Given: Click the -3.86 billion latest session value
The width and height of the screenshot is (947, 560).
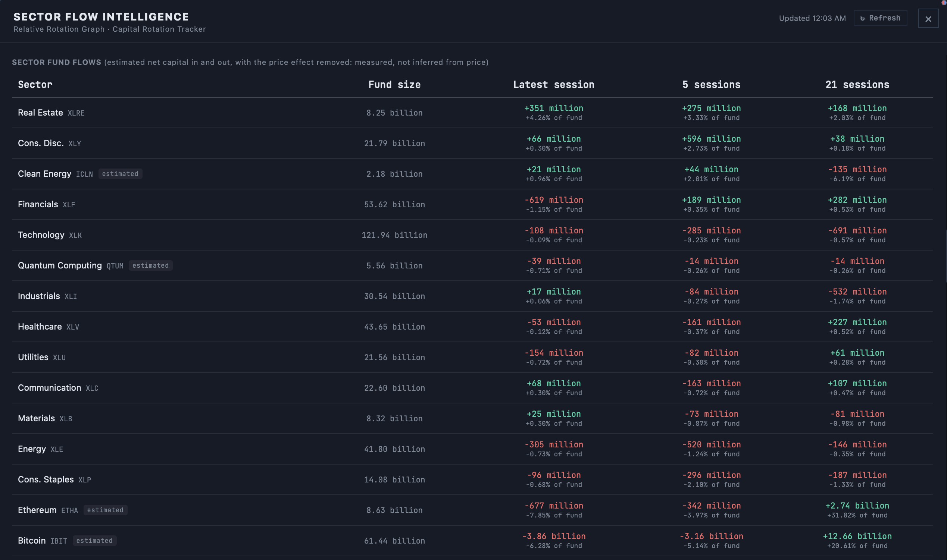Looking at the screenshot, I should 554,536.
